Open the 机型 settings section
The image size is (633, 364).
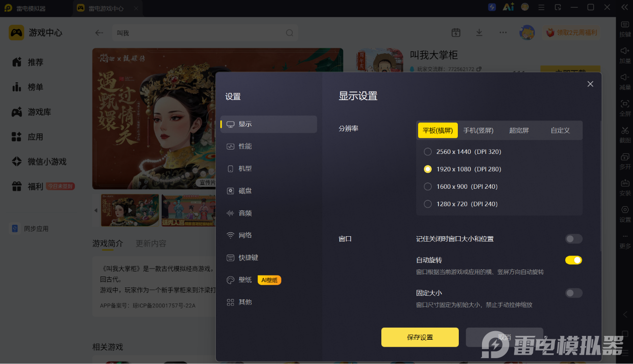[x=269, y=168]
